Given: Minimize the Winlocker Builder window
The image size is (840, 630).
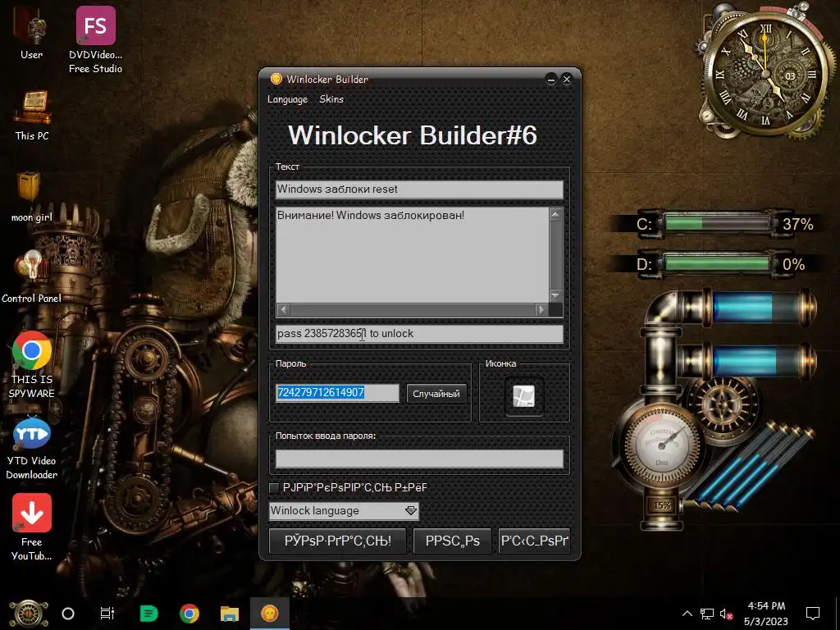Looking at the screenshot, I should (x=550, y=80).
